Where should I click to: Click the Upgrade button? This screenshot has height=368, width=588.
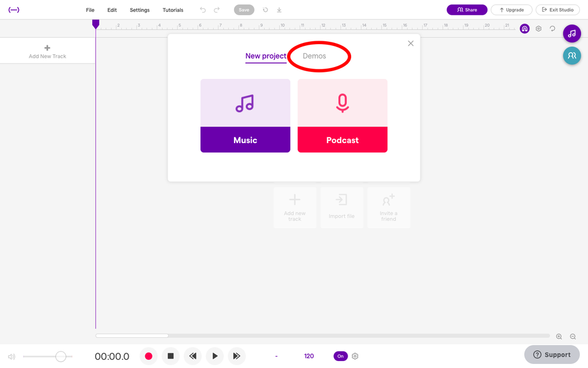point(512,9)
